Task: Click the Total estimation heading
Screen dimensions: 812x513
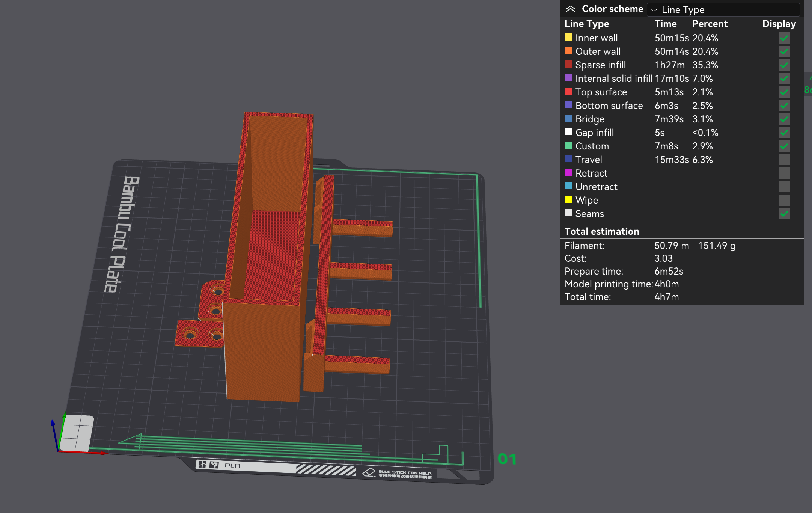Action: (x=601, y=231)
